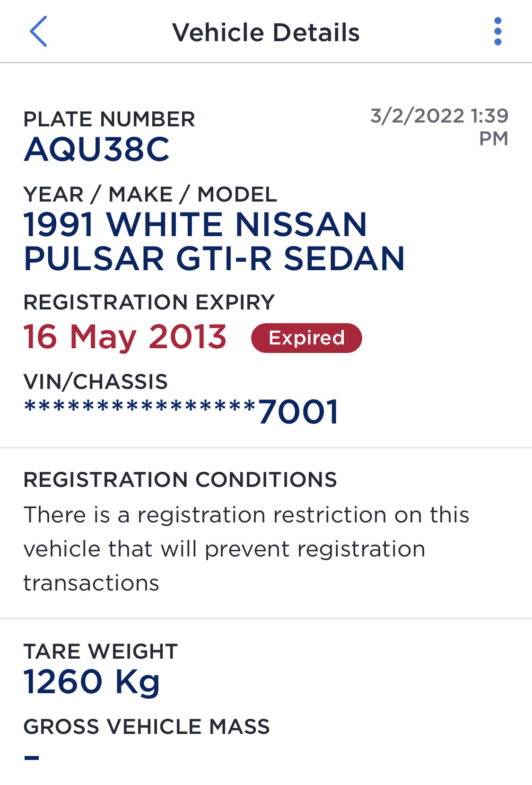Viewport: 532px width, 785px height.
Task: Select the registration restriction notice text
Action: click(x=246, y=549)
